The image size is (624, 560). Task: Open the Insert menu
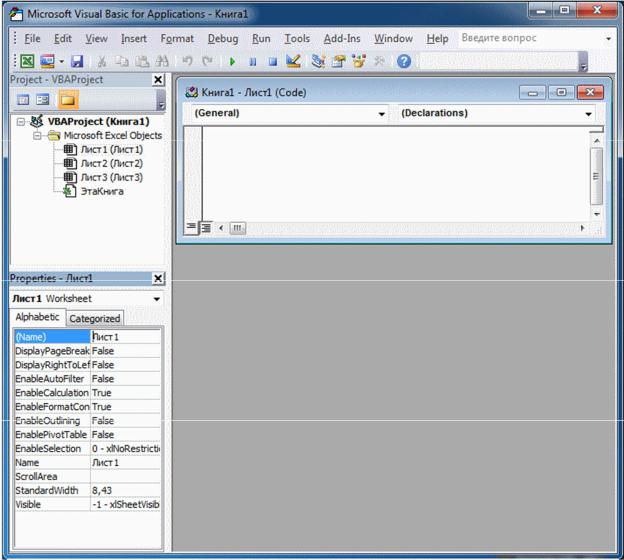coord(134,39)
